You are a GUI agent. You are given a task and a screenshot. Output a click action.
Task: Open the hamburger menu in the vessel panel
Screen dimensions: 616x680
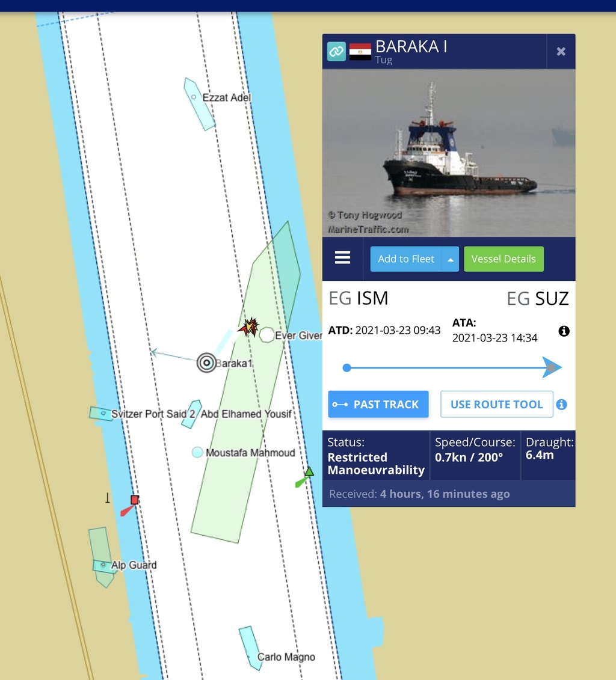(x=342, y=257)
